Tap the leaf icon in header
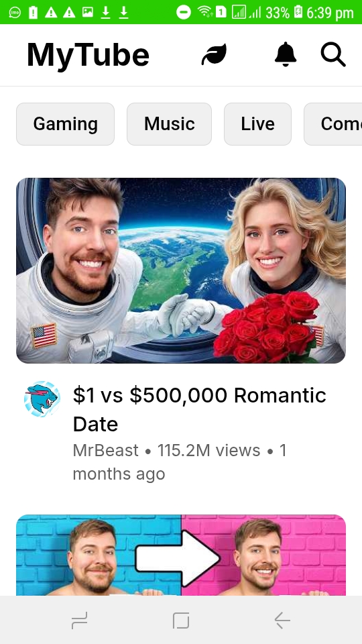Image resolution: width=362 pixels, height=644 pixels. tap(214, 54)
